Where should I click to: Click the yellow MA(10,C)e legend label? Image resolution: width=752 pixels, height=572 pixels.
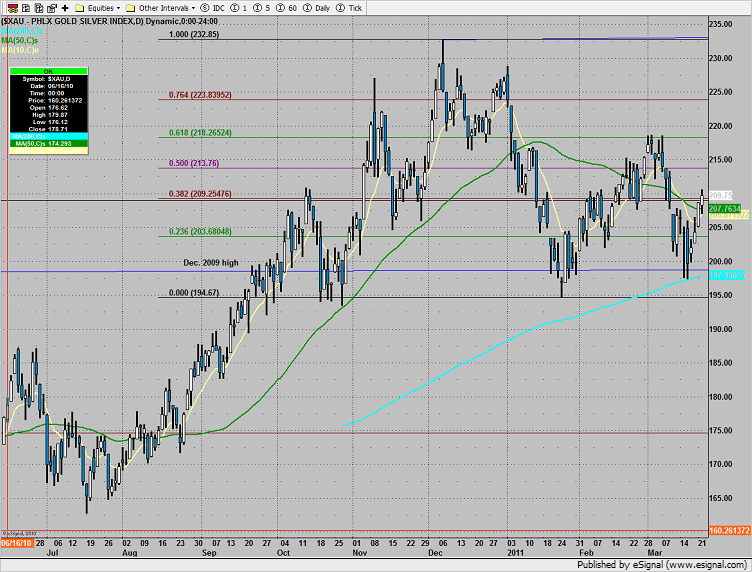click(20, 50)
